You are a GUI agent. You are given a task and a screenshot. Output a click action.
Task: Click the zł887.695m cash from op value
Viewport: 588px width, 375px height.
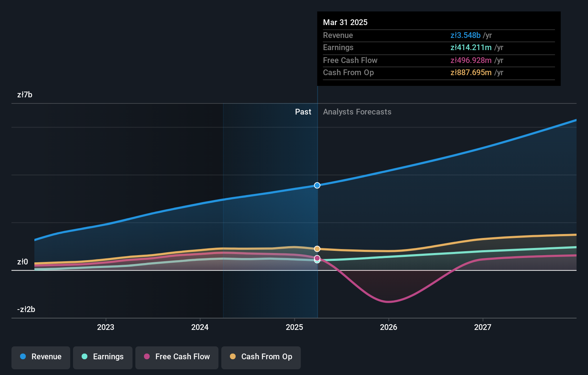[x=471, y=73]
